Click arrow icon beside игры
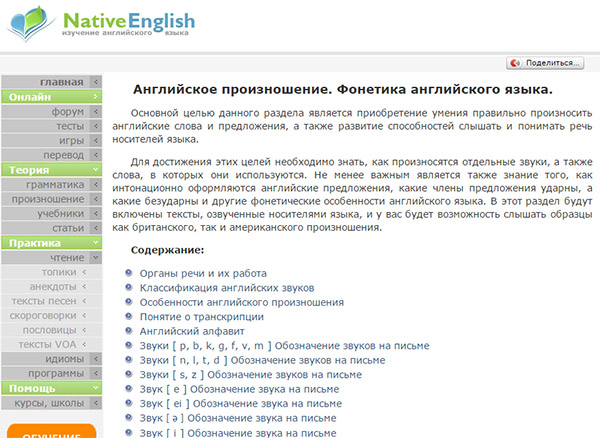The width and height of the screenshot is (600, 438). (95, 141)
